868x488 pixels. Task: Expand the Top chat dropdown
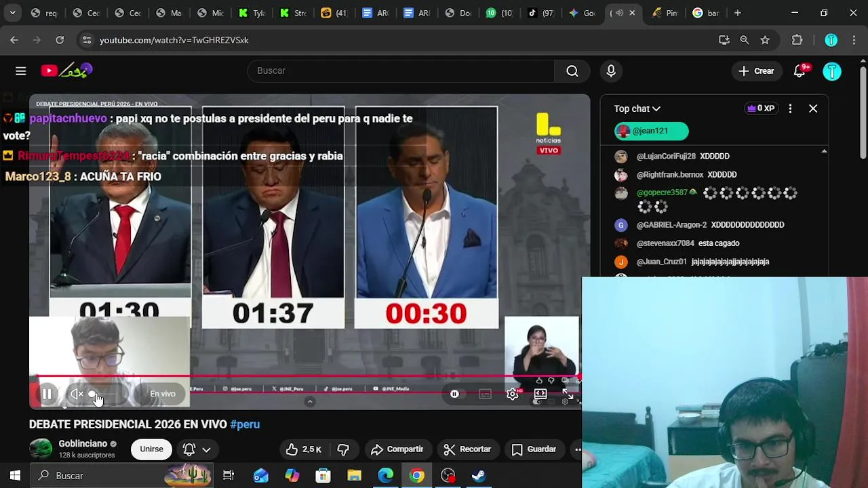point(637,108)
